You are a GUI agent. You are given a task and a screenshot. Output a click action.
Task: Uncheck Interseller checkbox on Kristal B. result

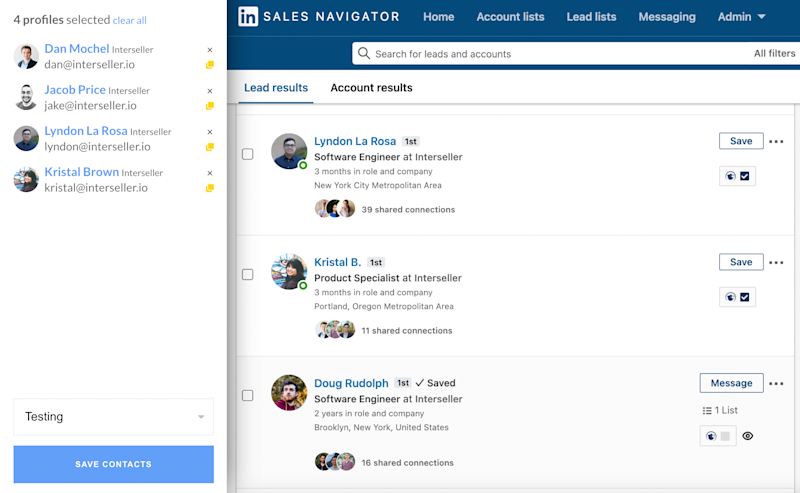(x=745, y=297)
